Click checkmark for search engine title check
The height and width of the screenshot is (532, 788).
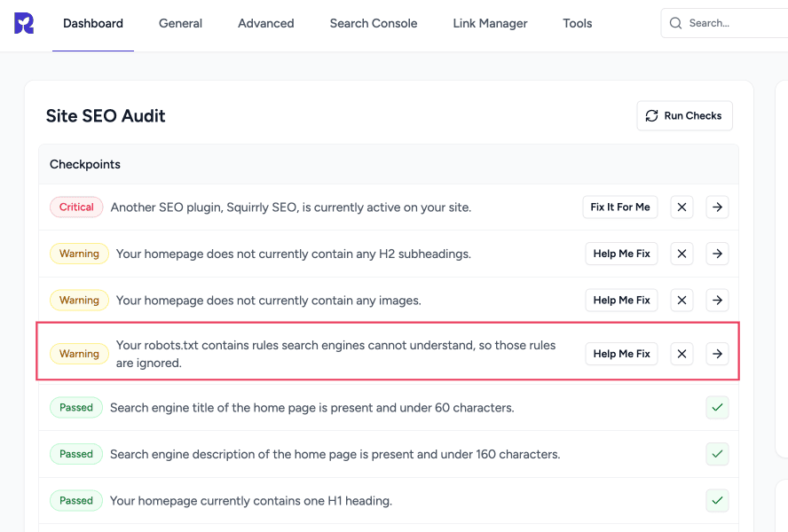pos(717,407)
